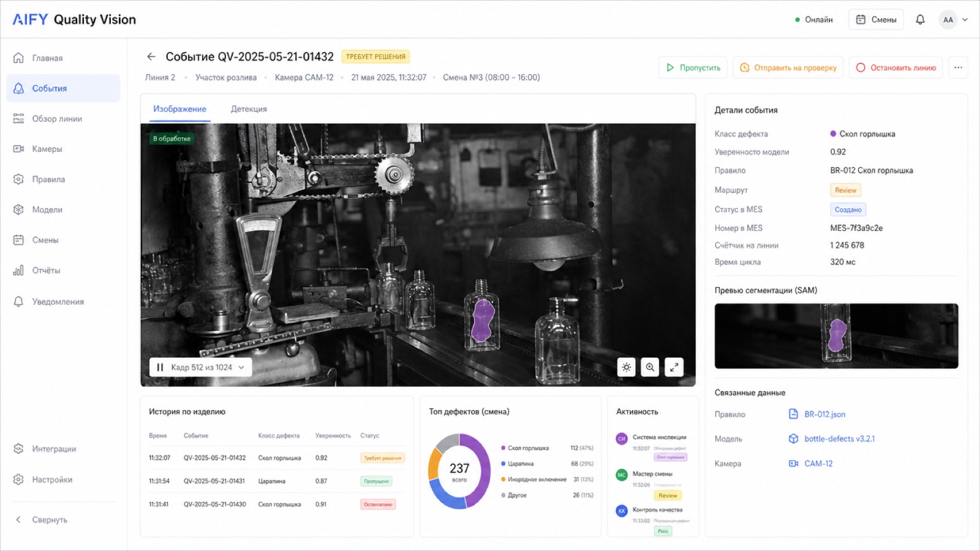This screenshot has height=551, width=980.
Task: Click Мастер смены activity entry
Action: (652, 484)
